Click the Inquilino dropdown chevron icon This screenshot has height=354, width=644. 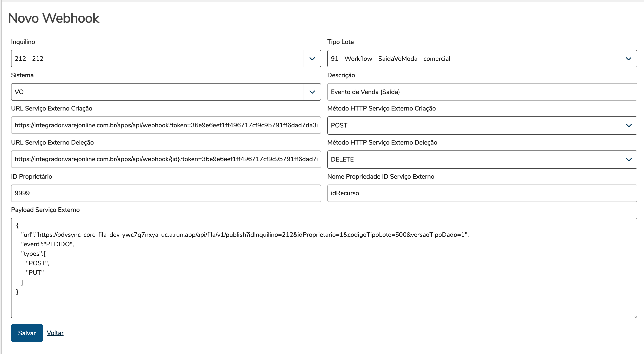coord(312,59)
